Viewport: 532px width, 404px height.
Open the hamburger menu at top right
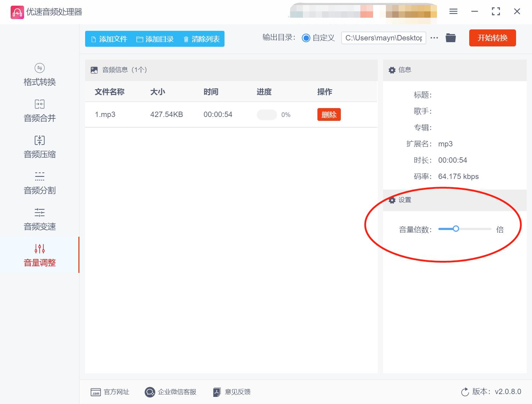453,11
